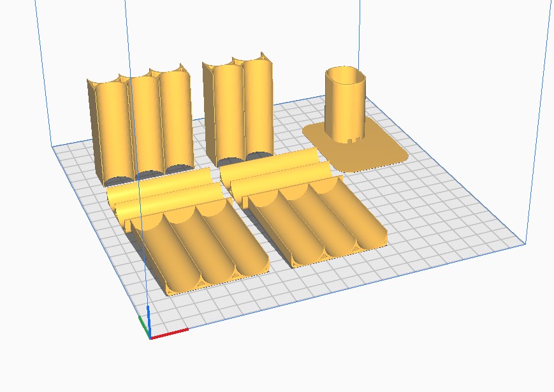The width and height of the screenshot is (554, 392).
Task: Click the red X axis indicator line
Action: (169, 334)
